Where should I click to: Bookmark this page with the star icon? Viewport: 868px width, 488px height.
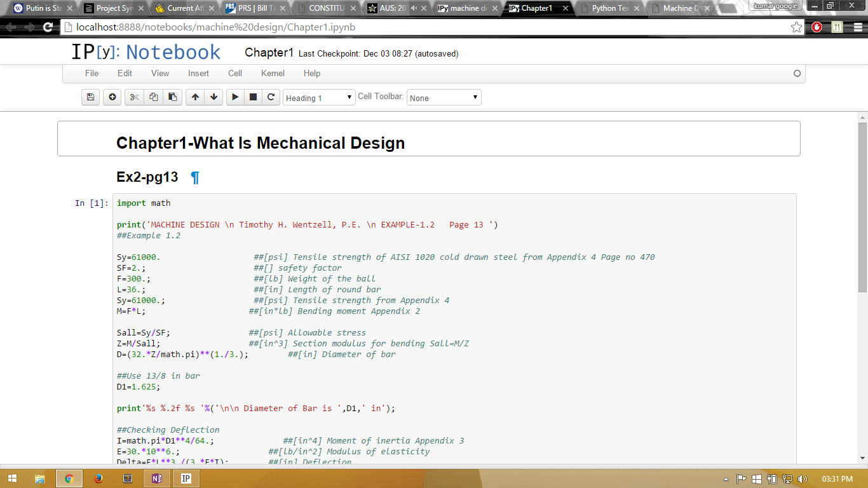[x=796, y=27]
